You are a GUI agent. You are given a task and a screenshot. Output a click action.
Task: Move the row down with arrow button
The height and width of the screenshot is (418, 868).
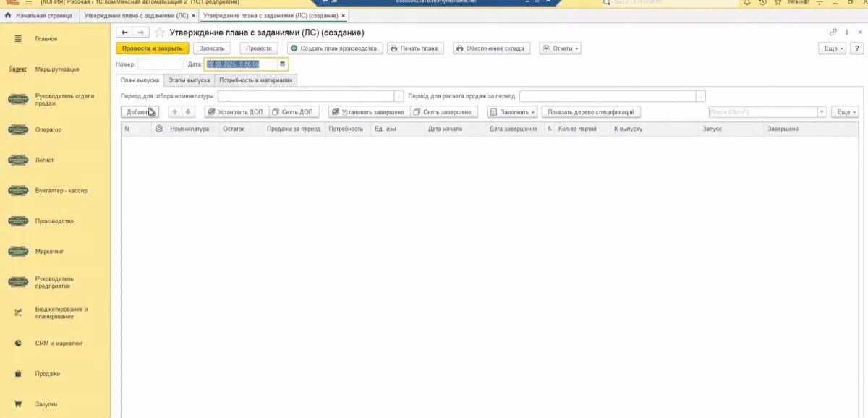187,112
